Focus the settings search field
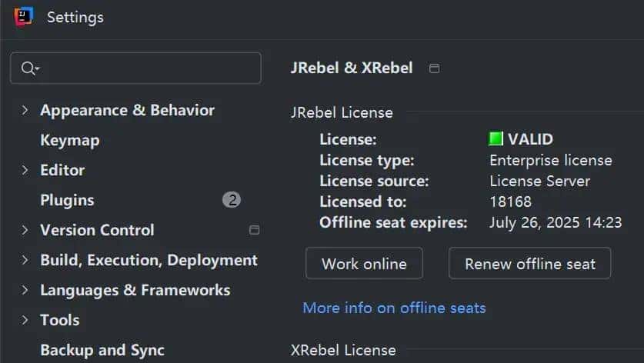Image resolution: width=644 pixels, height=363 pixels. tap(135, 68)
